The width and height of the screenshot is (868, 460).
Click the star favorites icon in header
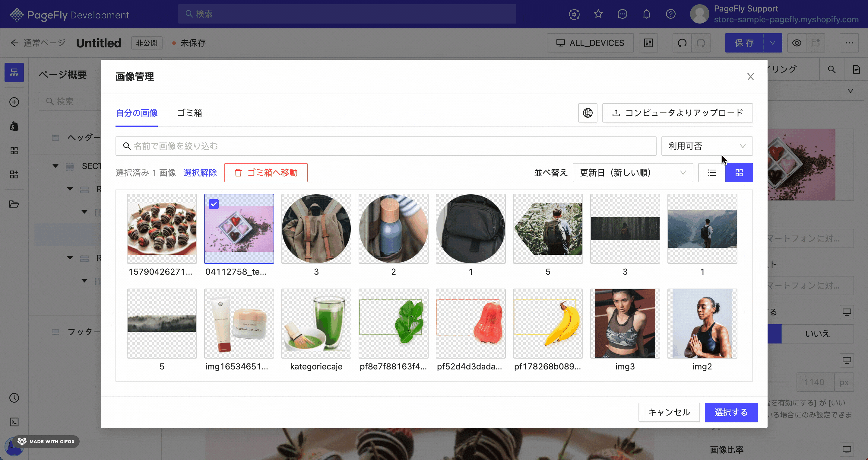click(x=598, y=14)
